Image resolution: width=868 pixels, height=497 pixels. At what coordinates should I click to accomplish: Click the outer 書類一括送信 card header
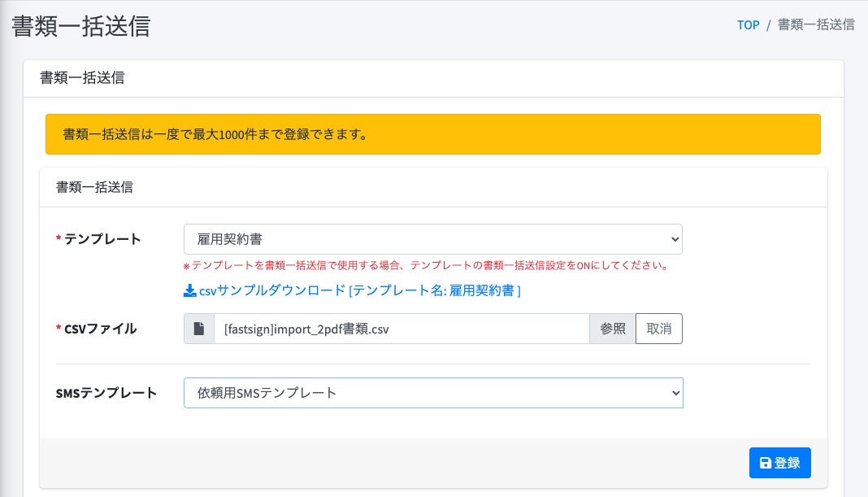tap(82, 78)
